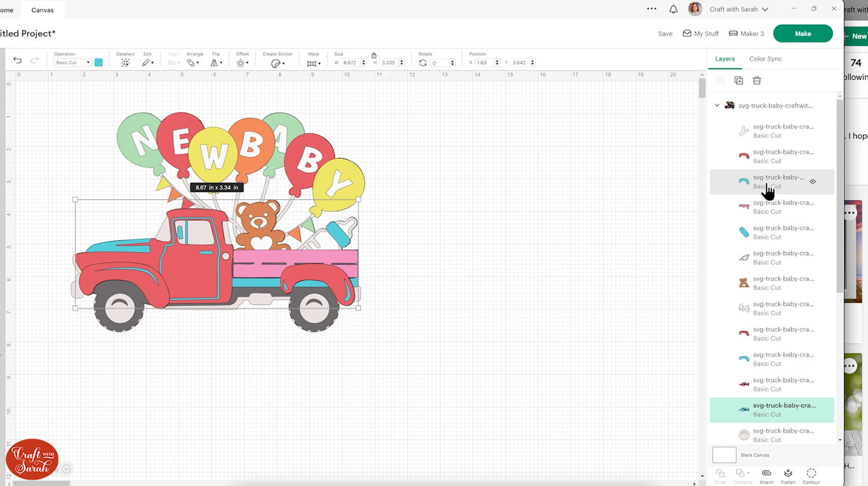Delete selected layer with trash icon

pos(756,80)
